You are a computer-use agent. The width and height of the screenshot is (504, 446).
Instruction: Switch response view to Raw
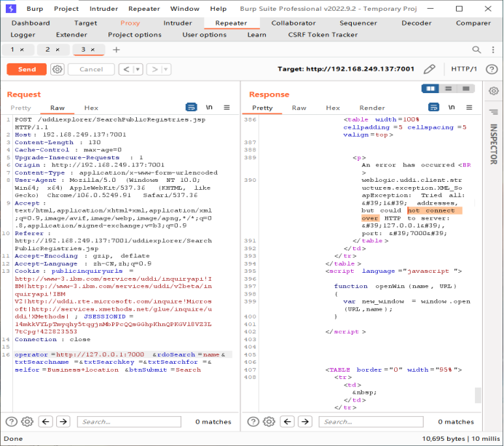(299, 108)
